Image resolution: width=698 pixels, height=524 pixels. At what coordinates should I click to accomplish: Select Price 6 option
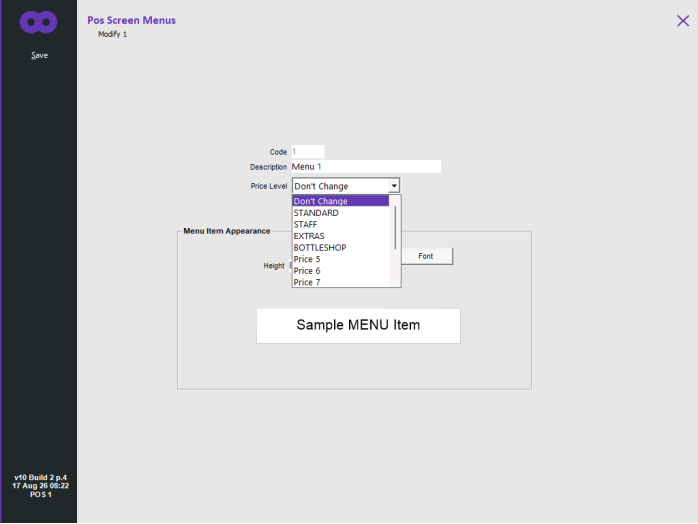[x=341, y=271]
